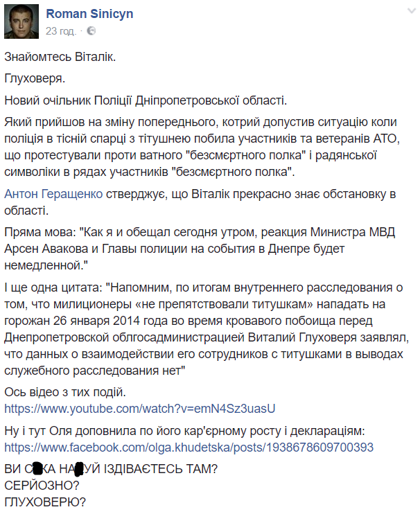
Task: Click the single word line "Глуховеря."
Action: (x=35, y=78)
